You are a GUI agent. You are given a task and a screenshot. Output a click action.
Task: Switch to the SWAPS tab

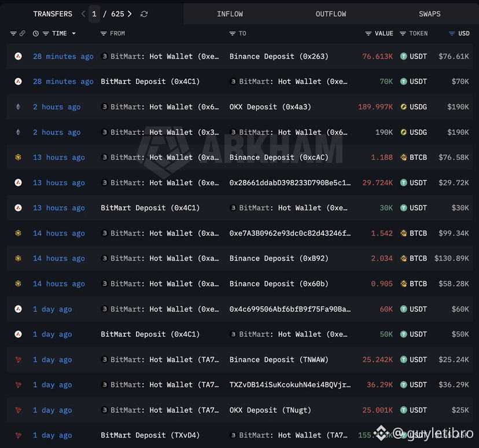point(429,14)
